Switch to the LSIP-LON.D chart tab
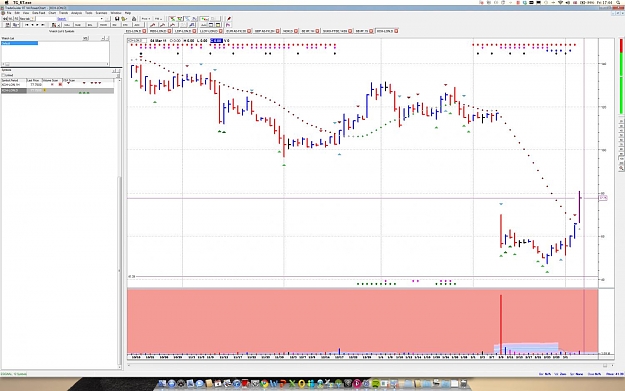The width and height of the screenshot is (625, 391). [x=182, y=31]
